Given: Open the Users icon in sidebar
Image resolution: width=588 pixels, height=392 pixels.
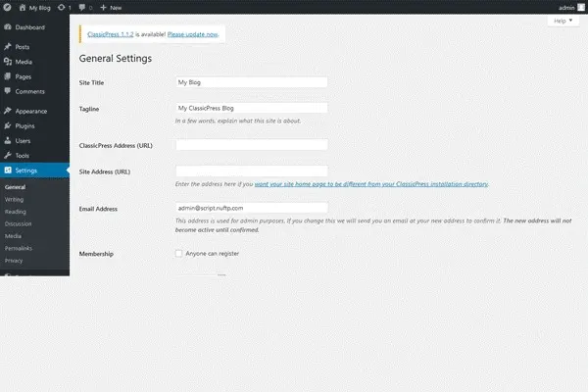Looking at the screenshot, I should [9, 141].
